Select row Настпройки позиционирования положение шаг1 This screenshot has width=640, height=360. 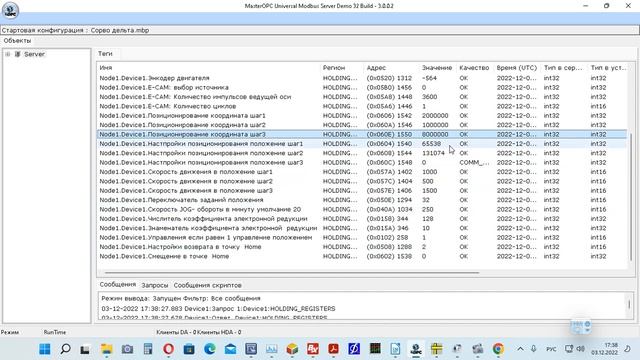[x=362, y=144]
